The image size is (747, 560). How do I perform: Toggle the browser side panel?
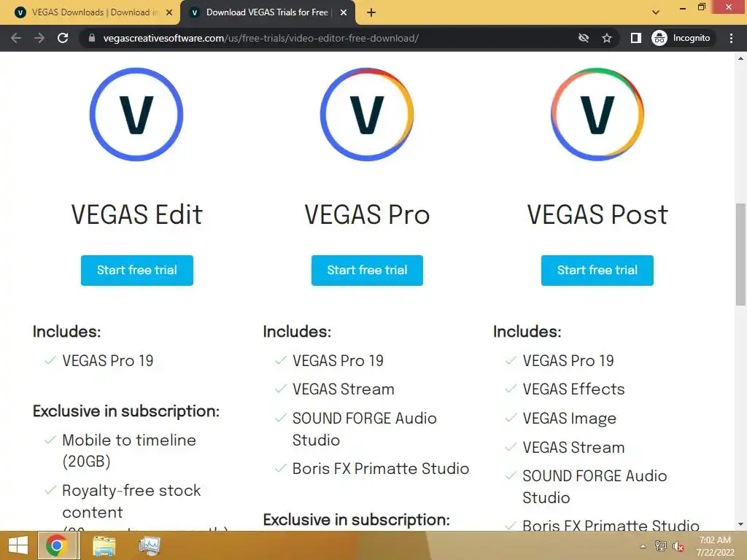[x=635, y=38]
